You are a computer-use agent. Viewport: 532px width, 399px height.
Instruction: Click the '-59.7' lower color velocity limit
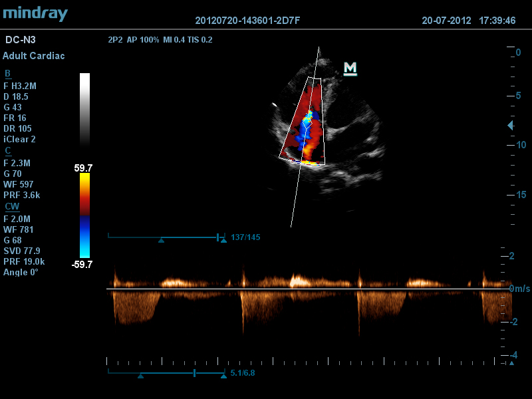coord(82,264)
